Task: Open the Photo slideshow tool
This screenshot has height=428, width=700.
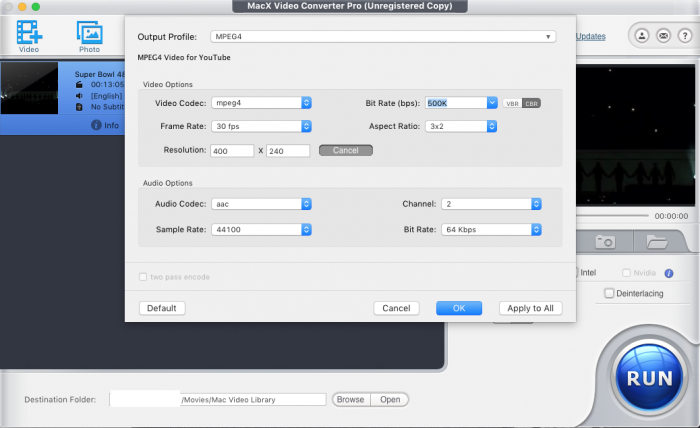Action: coord(89,36)
